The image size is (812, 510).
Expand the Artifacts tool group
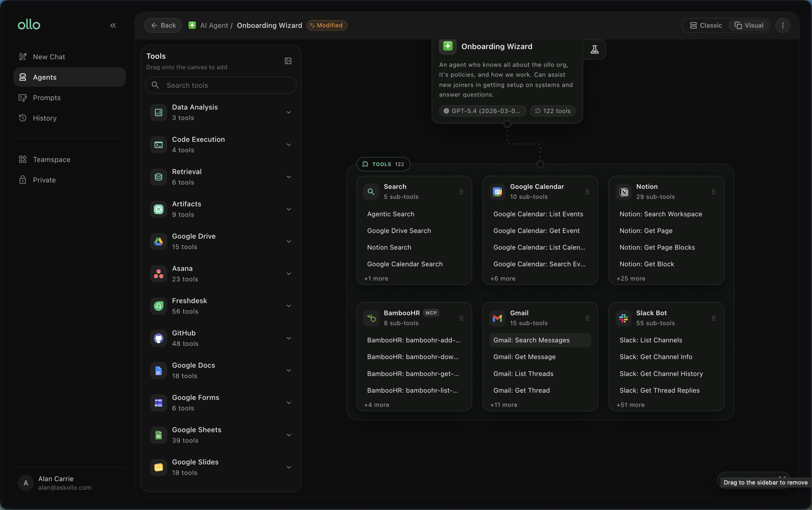click(x=288, y=209)
